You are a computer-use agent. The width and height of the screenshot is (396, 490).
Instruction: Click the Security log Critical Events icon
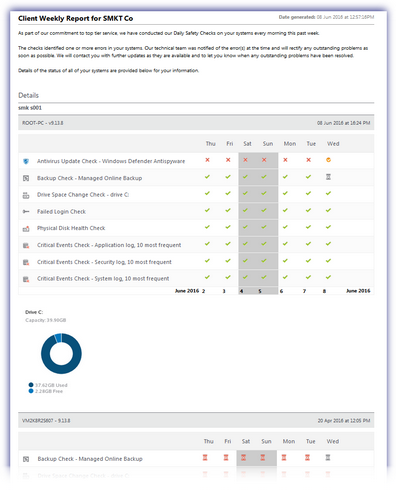point(26,262)
